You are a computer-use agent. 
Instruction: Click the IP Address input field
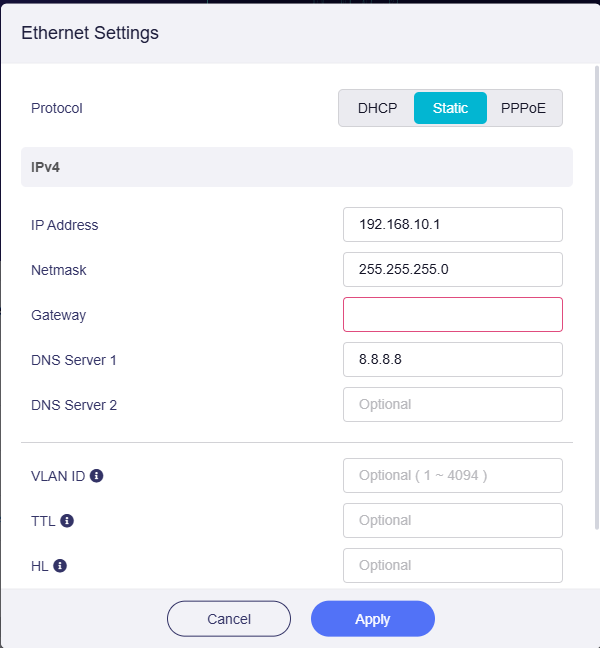click(x=452, y=225)
